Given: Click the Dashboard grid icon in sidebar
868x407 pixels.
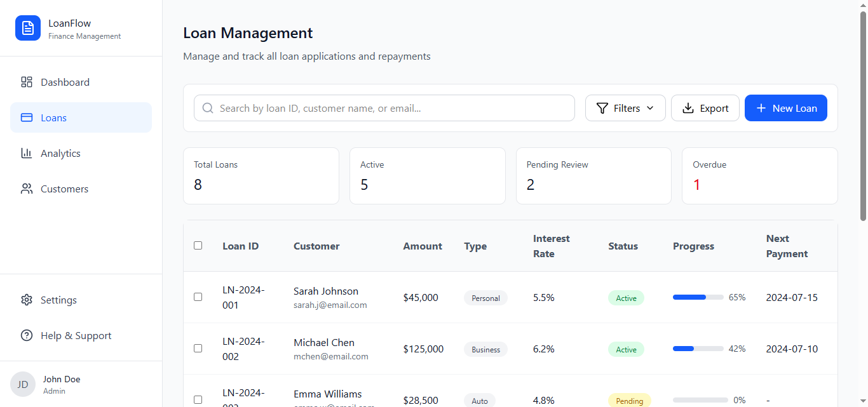Looking at the screenshot, I should tap(27, 82).
